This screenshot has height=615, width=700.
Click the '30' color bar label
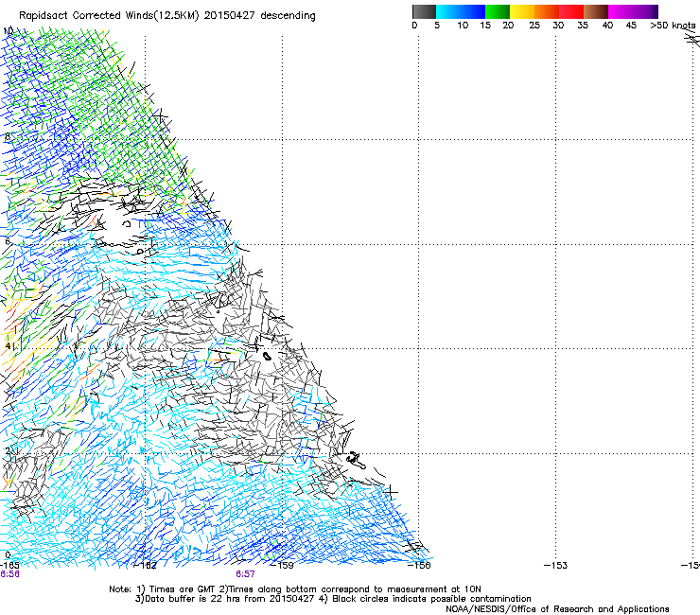[558, 26]
